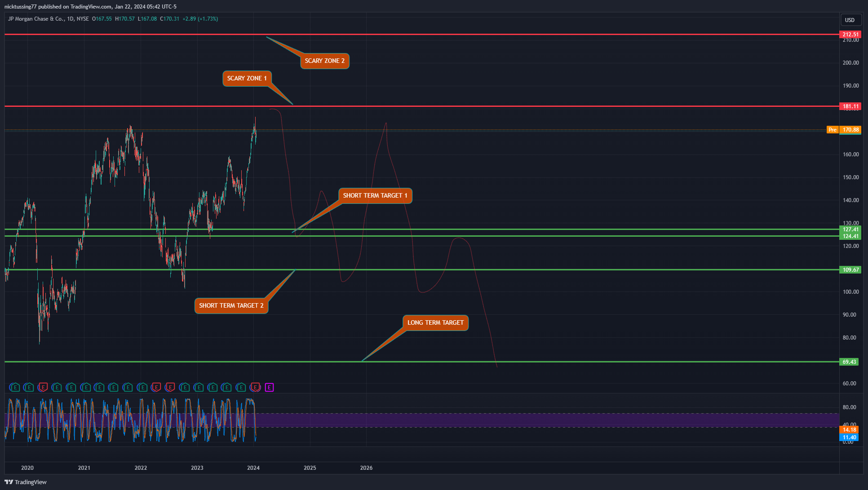Click the earnings marker above the 2020 label
The height and width of the screenshot is (490, 868).
click(29, 387)
